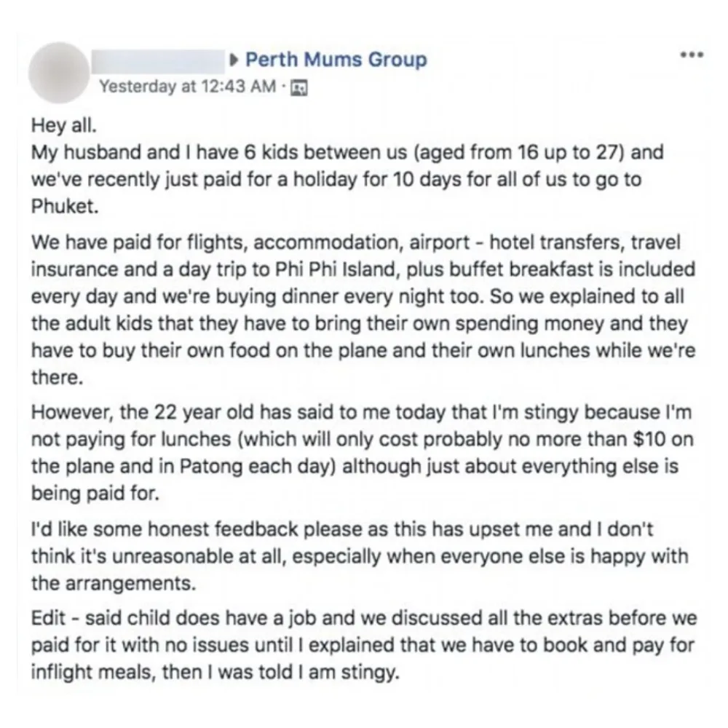The image size is (728, 728).
Task: Click 'the arrangements.' line
Action: coord(114,583)
